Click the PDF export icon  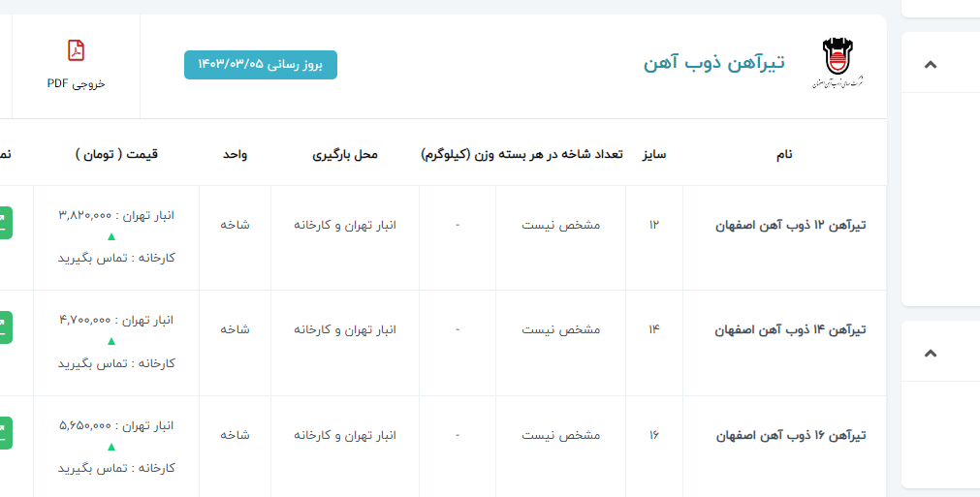[x=76, y=50]
